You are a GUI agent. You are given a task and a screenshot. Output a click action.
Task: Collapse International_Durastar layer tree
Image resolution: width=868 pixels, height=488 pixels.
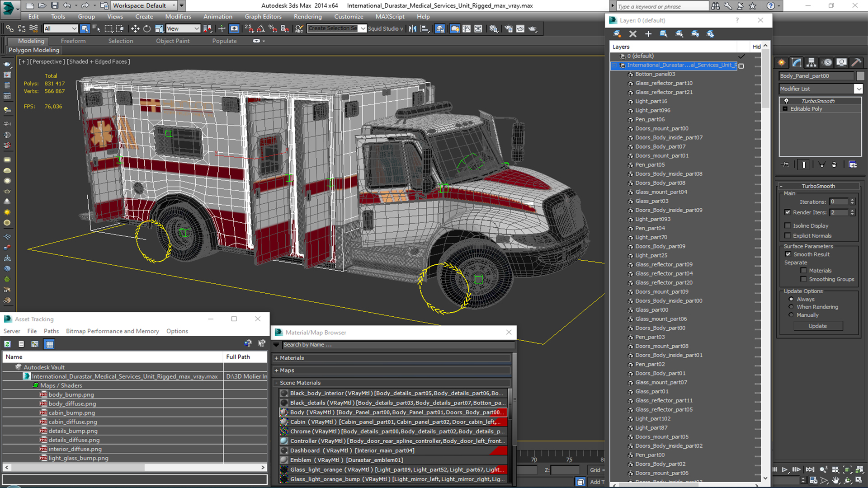click(x=614, y=66)
